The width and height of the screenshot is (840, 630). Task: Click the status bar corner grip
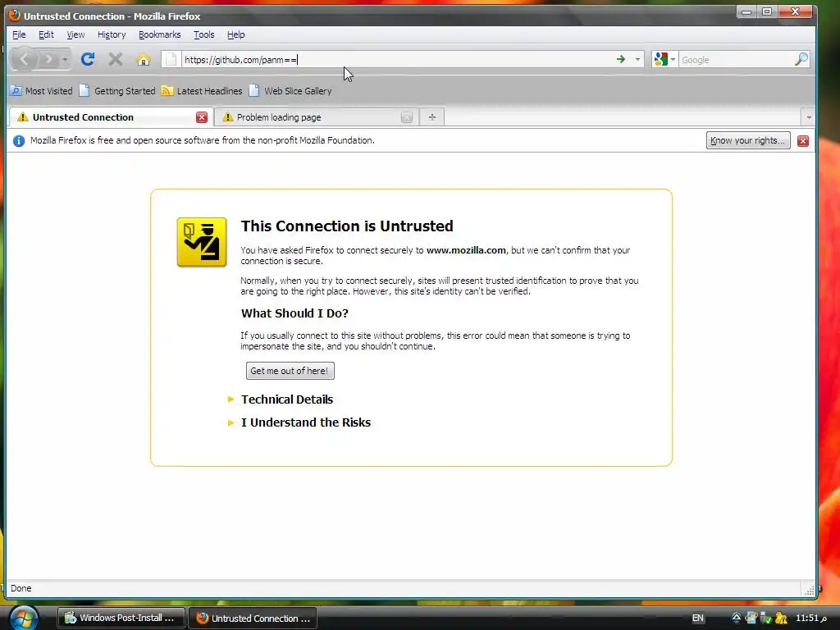809,590
